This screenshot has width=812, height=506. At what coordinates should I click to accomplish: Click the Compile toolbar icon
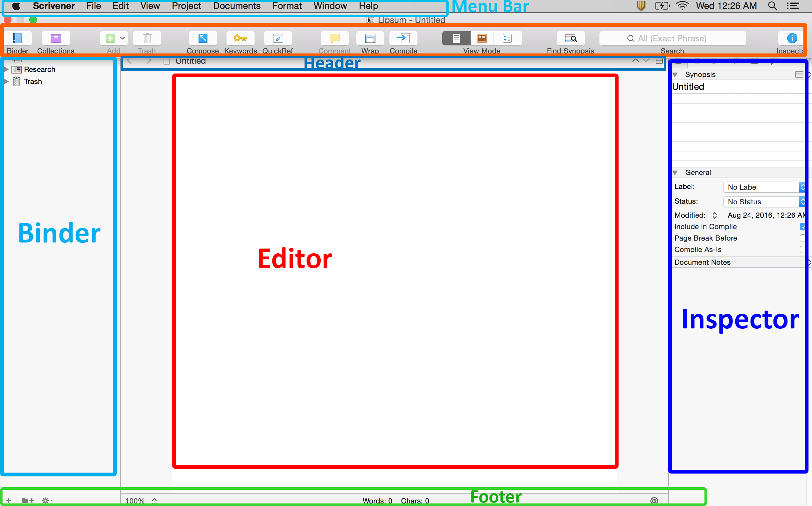[x=403, y=39]
